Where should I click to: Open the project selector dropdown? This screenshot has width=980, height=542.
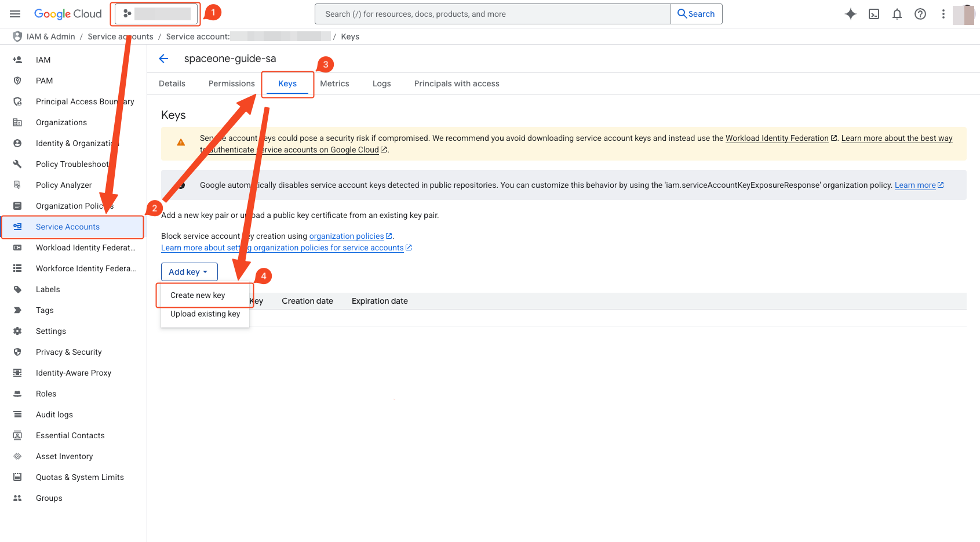(x=156, y=14)
